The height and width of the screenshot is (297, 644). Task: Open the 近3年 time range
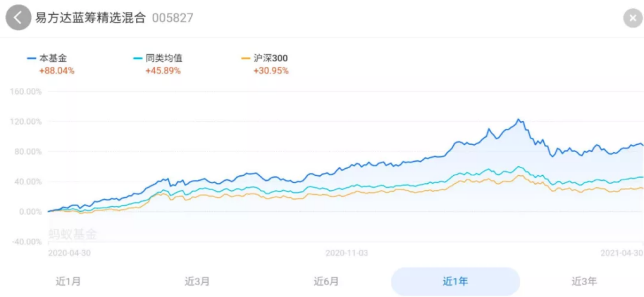[584, 281]
